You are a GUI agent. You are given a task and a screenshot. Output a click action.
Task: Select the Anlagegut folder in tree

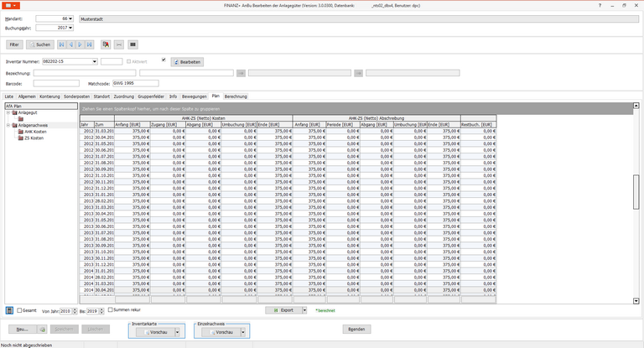(x=24, y=112)
